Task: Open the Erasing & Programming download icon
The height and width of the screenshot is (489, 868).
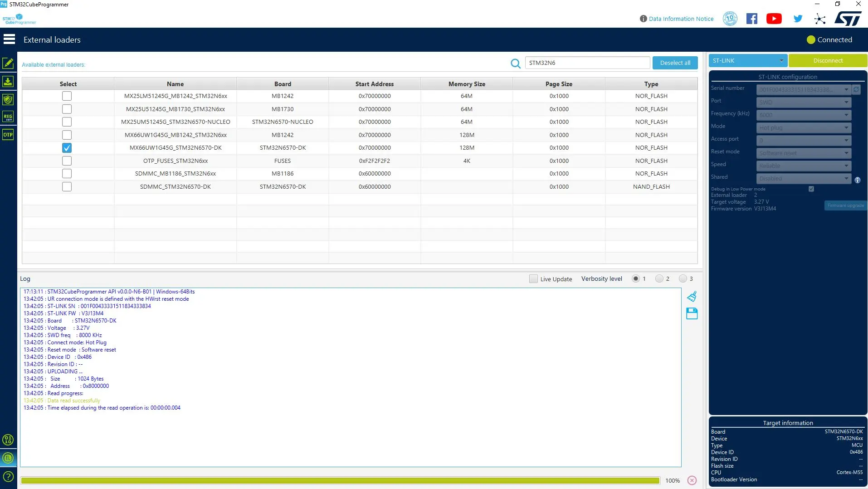Action: tap(8, 82)
